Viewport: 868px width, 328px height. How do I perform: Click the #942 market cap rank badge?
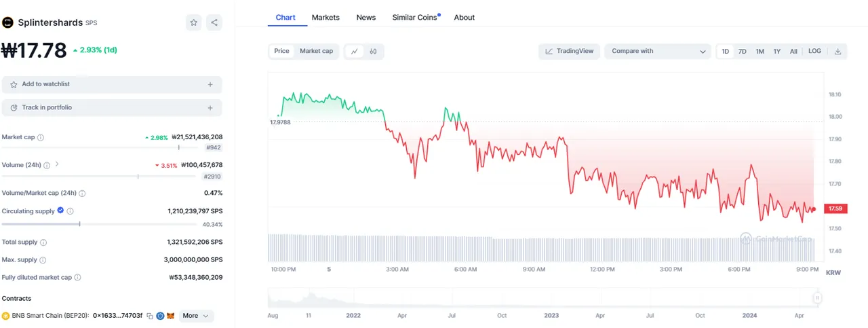click(x=214, y=147)
